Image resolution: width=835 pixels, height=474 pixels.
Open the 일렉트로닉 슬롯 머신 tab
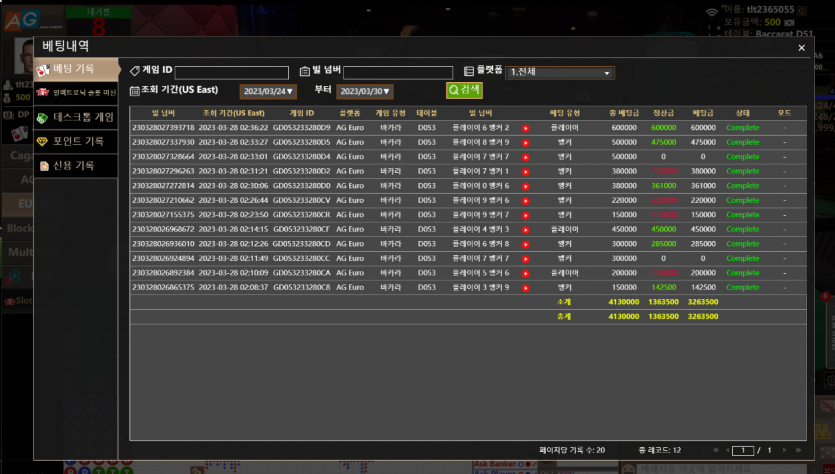tap(76, 93)
